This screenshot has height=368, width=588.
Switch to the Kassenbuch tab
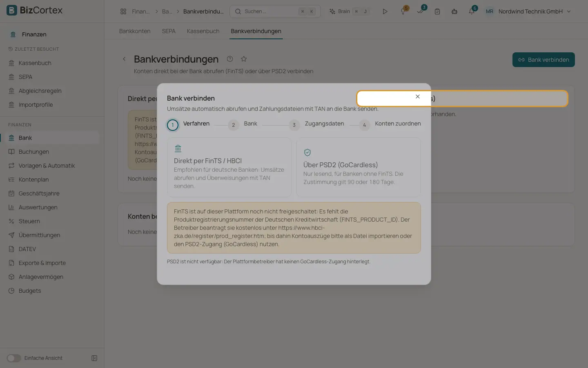point(203,31)
